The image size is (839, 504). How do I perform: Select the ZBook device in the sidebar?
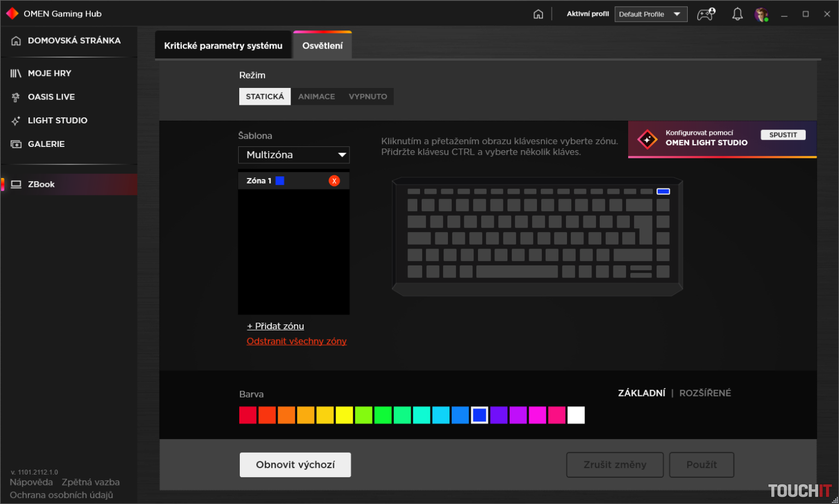tap(41, 184)
